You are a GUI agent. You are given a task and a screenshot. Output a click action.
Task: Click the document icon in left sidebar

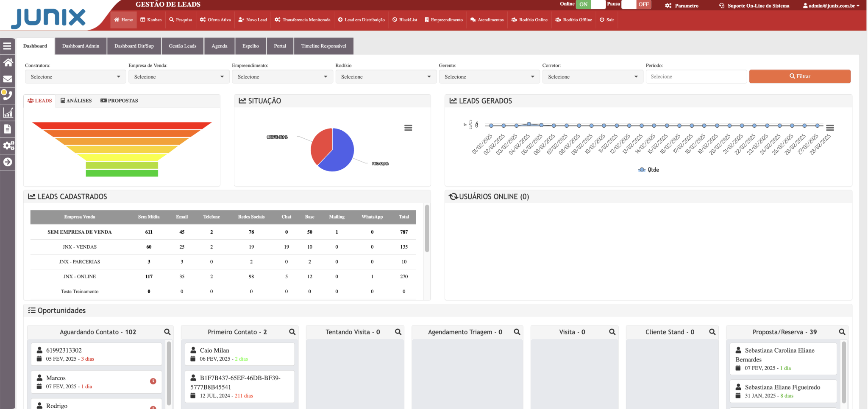click(7, 129)
